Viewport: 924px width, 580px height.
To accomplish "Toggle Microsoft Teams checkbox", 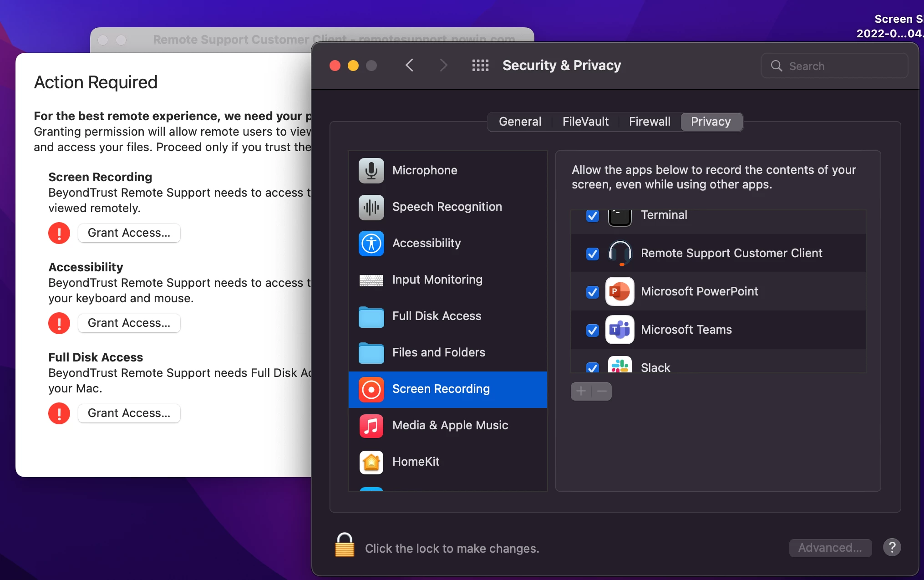I will pyautogui.click(x=592, y=330).
